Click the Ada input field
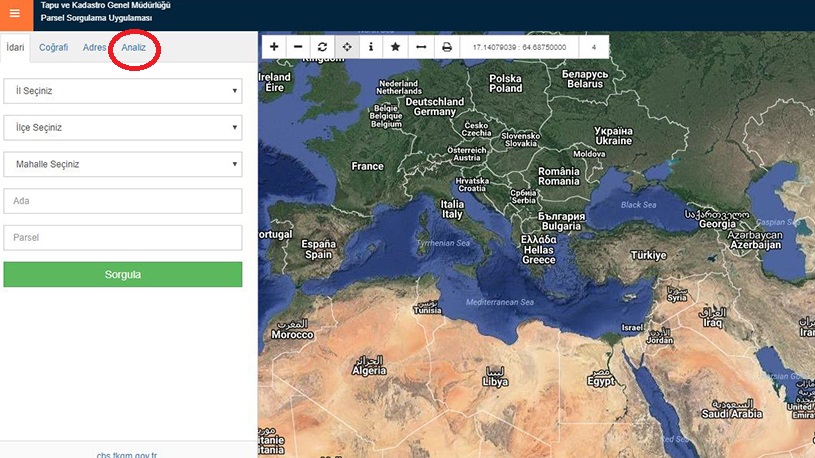The height and width of the screenshot is (458, 815). (123, 201)
